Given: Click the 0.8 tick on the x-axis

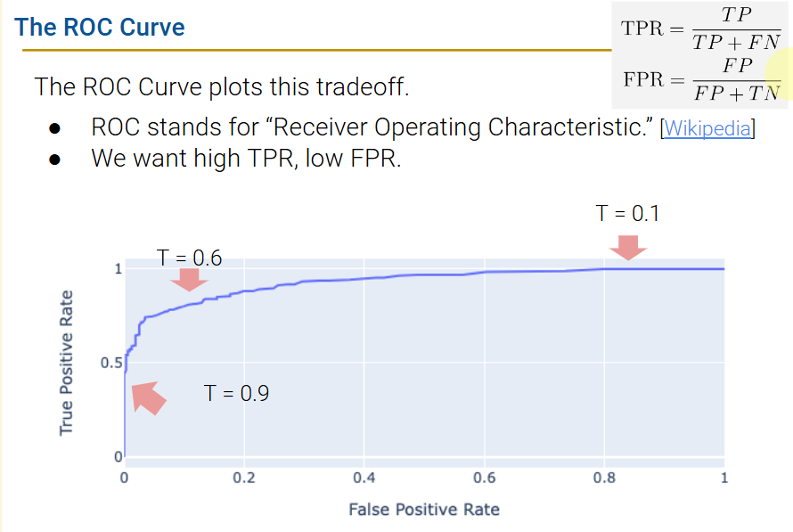Looking at the screenshot, I should pos(604,478).
